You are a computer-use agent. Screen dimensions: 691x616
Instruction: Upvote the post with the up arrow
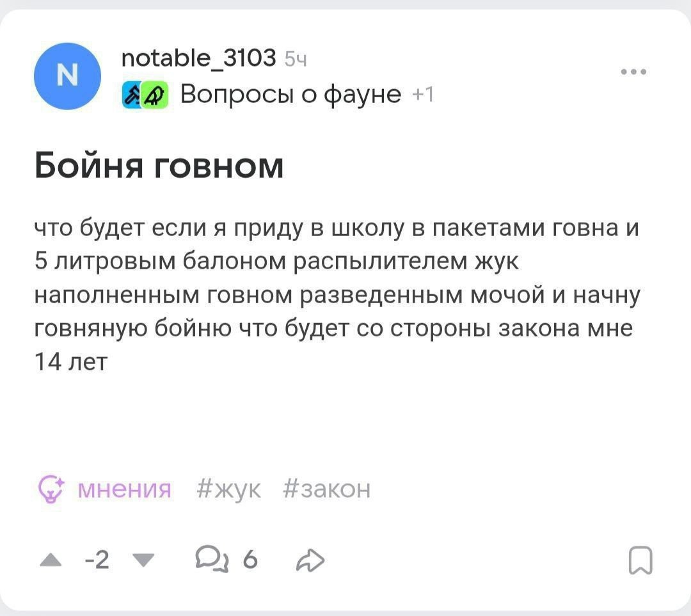pos(48,561)
